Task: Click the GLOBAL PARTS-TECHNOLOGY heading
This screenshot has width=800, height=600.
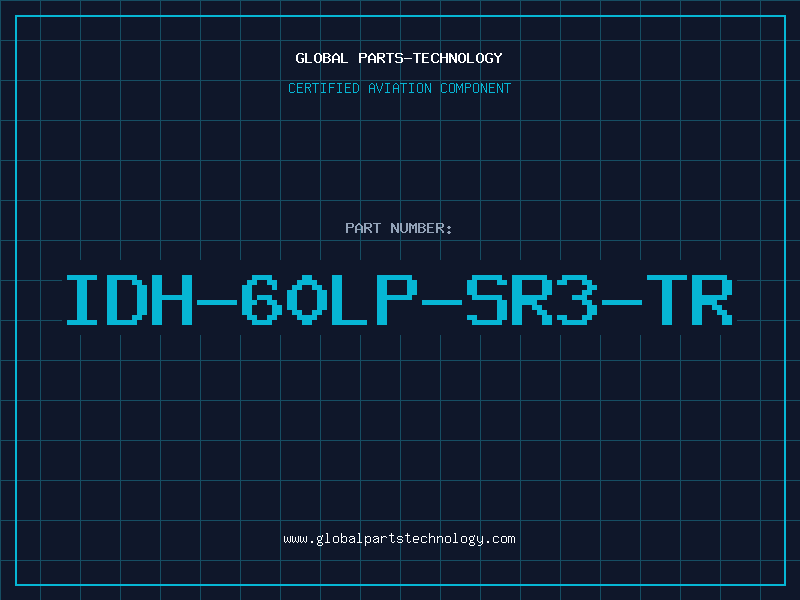Action: 399,58
